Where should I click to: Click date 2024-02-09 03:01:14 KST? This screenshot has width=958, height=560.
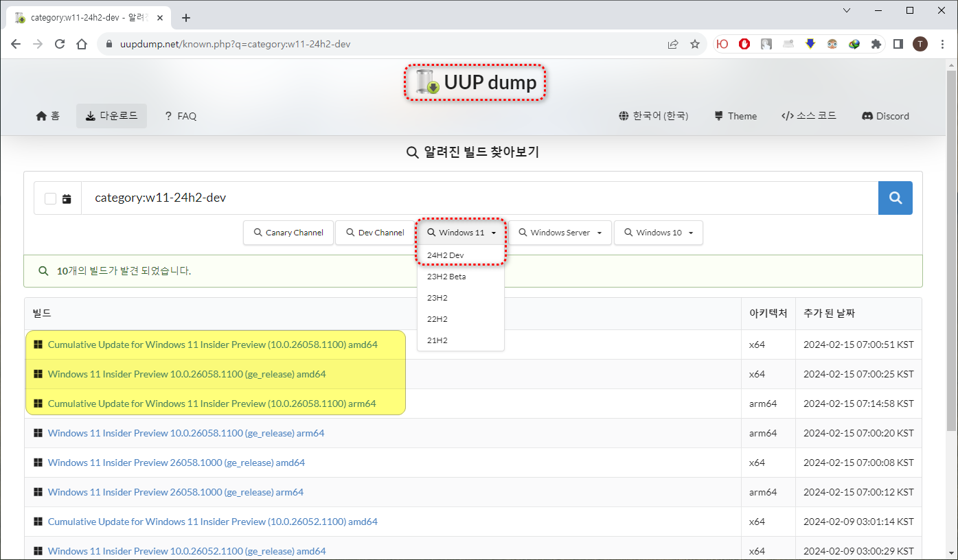[858, 522]
